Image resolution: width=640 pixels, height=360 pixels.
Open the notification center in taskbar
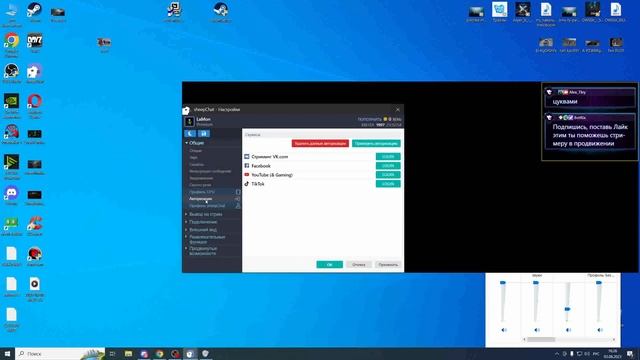(x=630, y=354)
